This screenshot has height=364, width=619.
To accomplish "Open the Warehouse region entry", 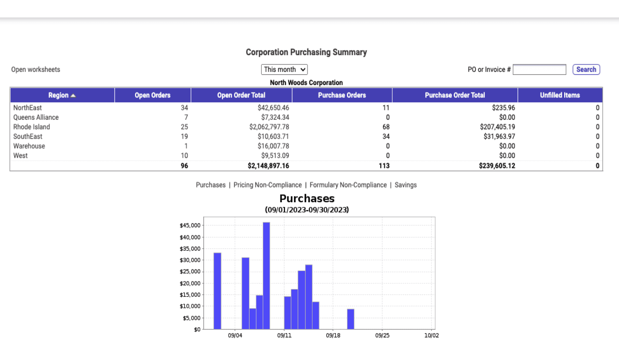I will pyautogui.click(x=29, y=146).
